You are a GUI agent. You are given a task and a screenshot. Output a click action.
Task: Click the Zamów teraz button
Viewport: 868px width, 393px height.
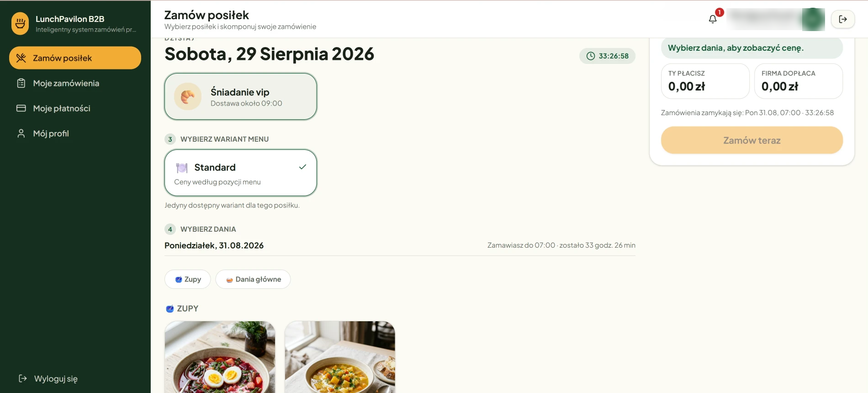(752, 140)
